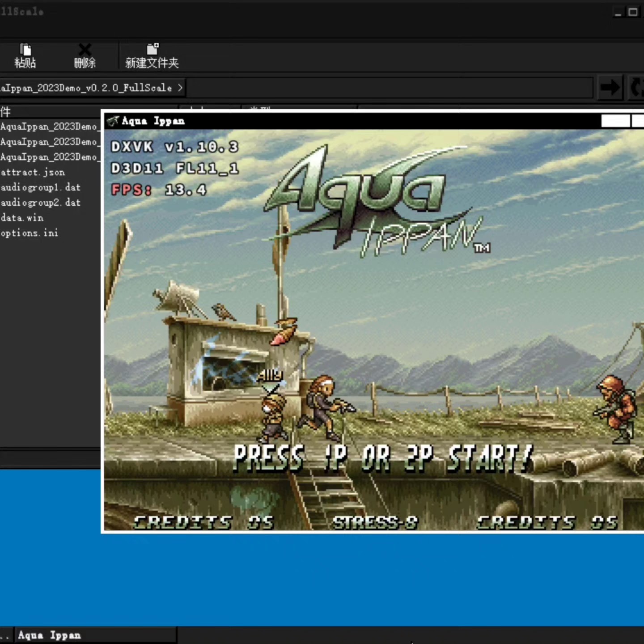Select the options.ini file
Viewport: 644px width, 644px height.
[x=30, y=233]
